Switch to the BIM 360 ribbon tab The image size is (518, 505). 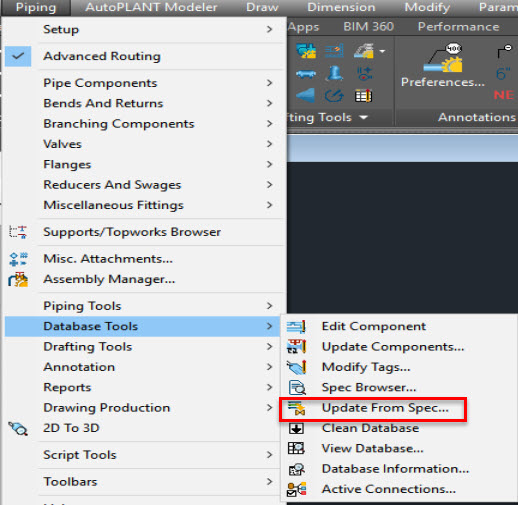pos(368,27)
